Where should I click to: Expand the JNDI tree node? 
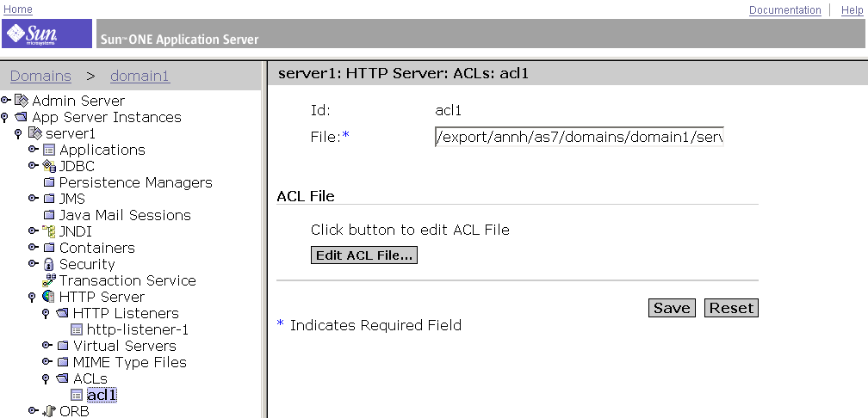click(34, 231)
